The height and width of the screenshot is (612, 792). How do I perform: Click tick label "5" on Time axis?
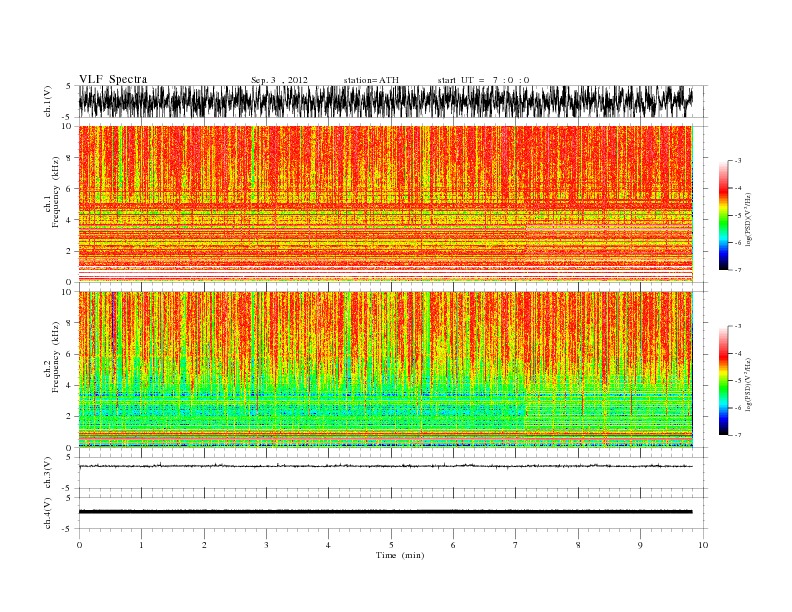391,545
